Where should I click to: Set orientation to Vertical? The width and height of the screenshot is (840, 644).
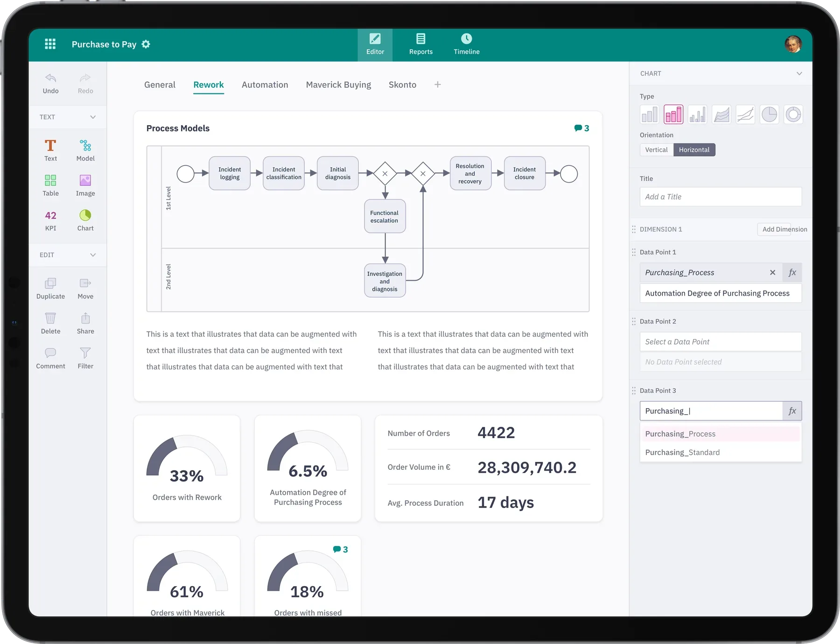(x=657, y=150)
